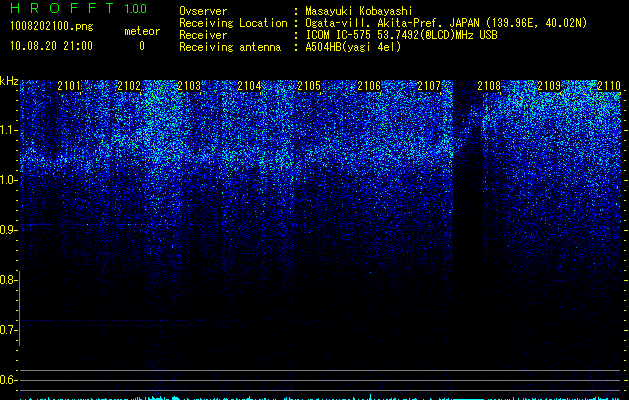
Task: Click the 2106 time marker
Action: pyautogui.click(x=369, y=86)
